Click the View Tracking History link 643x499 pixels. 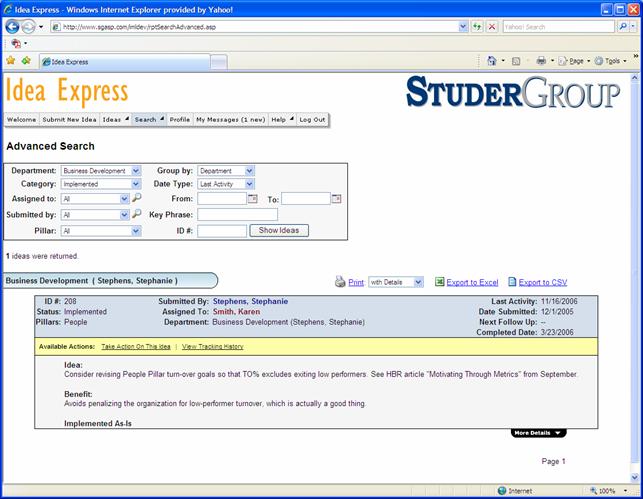[x=212, y=346]
